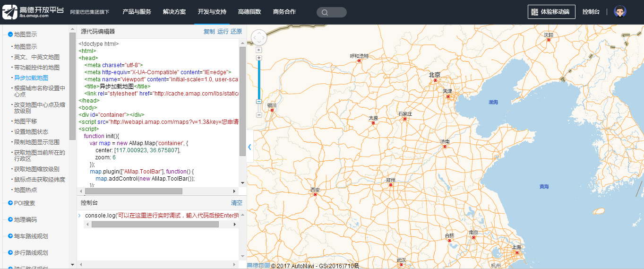Click the blue zoom slider track

pyautogui.click(x=259, y=80)
